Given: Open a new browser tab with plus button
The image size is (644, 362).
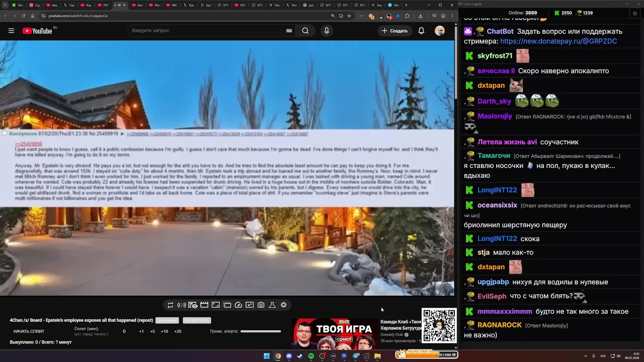Looking at the screenshot, I should click(x=406, y=5).
